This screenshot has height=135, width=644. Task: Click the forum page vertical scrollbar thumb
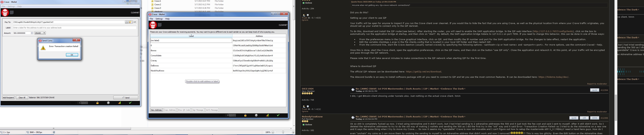[616, 108]
